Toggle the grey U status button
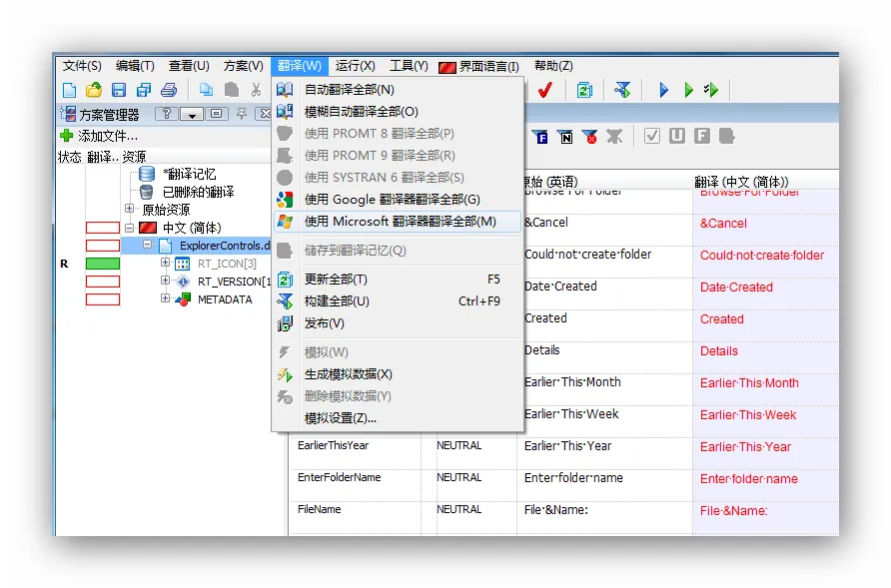This screenshot has width=891, height=588. click(x=677, y=136)
